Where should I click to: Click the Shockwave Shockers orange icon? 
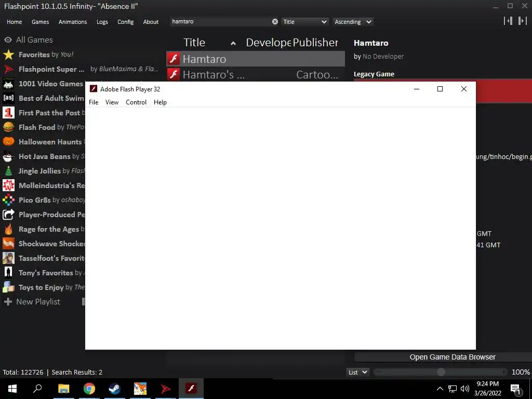click(8, 244)
